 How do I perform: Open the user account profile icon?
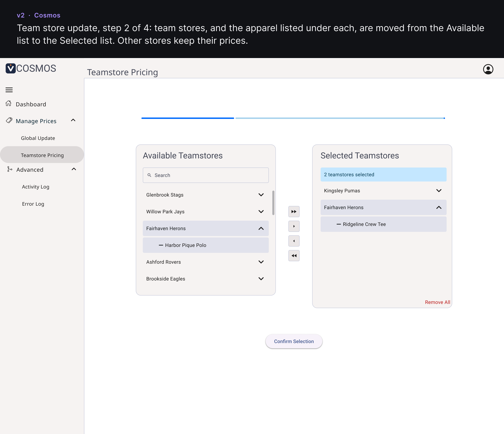click(488, 69)
